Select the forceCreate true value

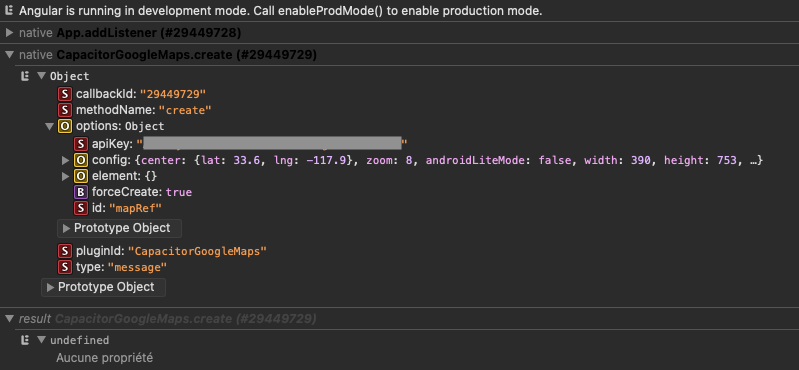click(x=179, y=193)
